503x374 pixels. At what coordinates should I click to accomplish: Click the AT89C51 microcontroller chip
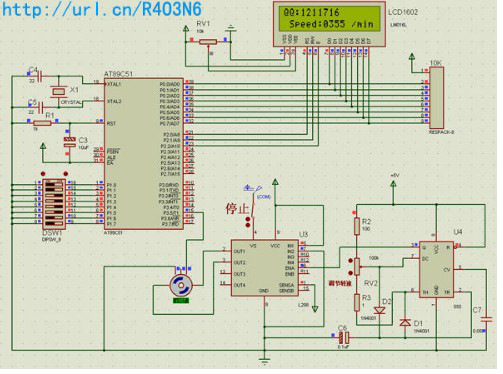[x=144, y=154]
